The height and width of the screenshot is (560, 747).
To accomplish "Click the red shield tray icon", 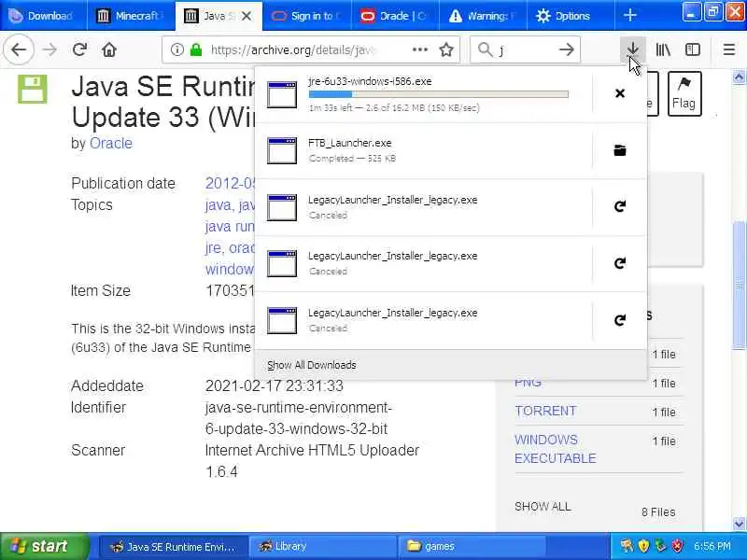I will (677, 546).
